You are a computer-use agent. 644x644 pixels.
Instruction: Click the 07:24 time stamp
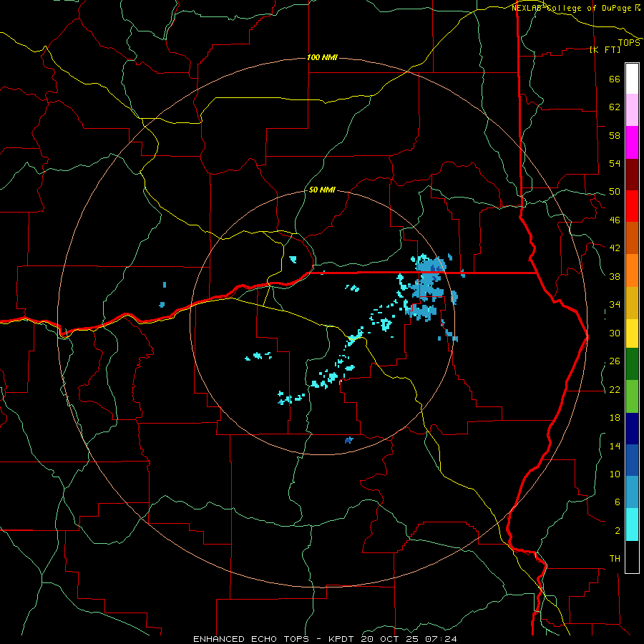[x=441, y=639]
